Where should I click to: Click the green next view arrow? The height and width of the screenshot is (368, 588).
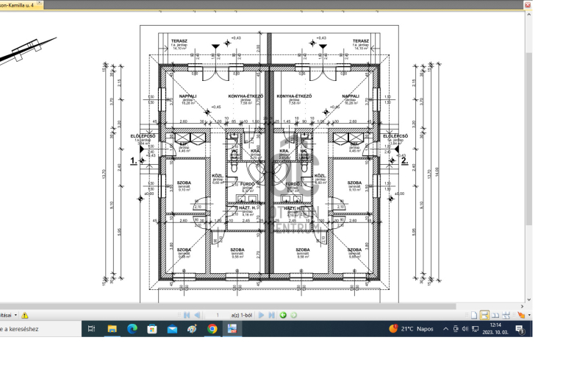click(x=293, y=315)
